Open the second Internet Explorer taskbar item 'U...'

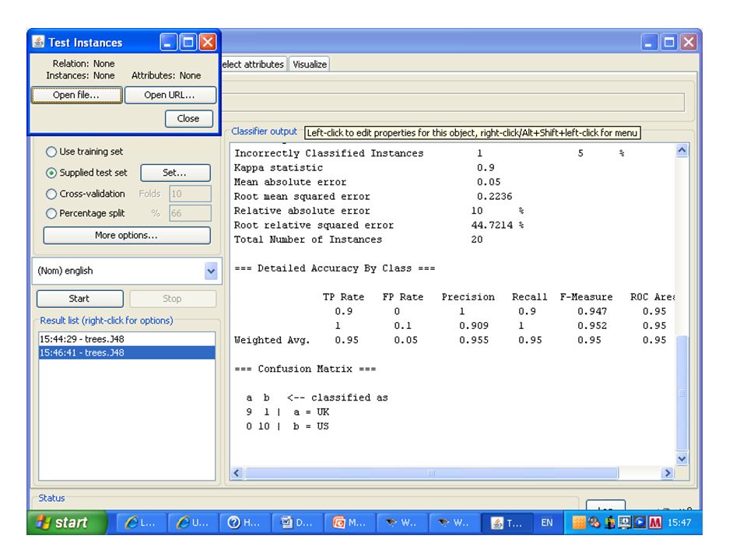[193, 523]
